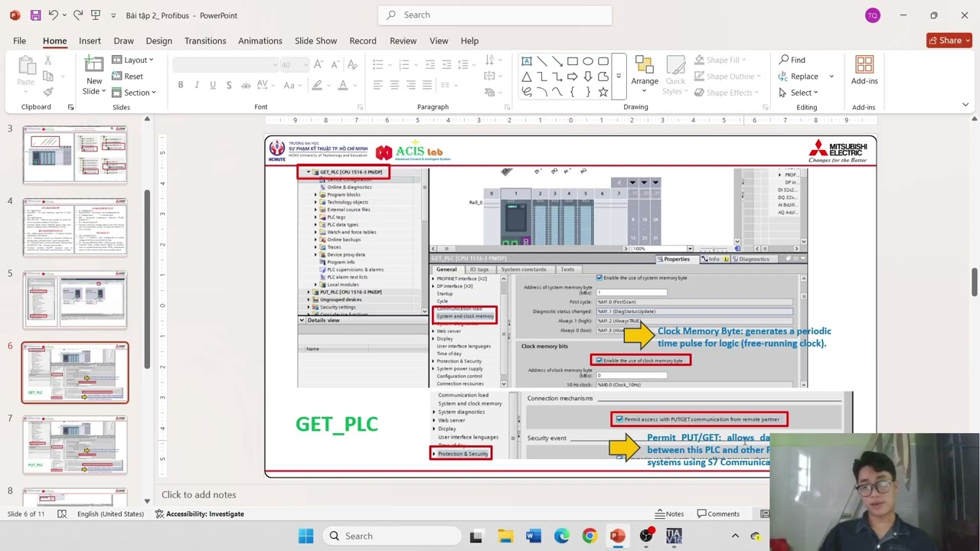Undo the last action
The width and height of the screenshot is (980, 551).
(53, 15)
